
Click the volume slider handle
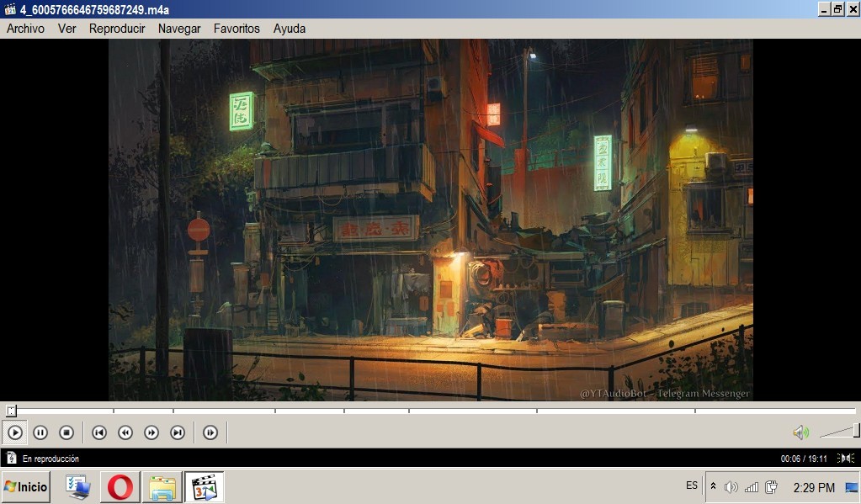[x=857, y=431]
